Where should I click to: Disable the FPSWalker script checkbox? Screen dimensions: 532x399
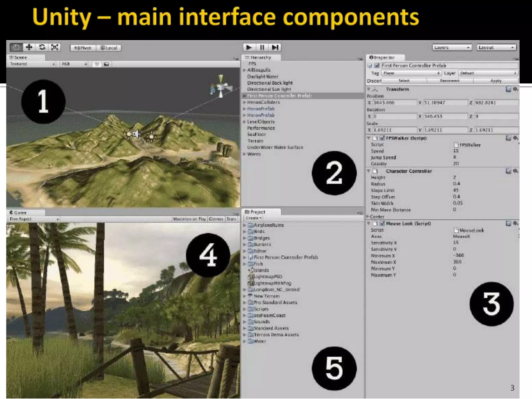(x=382, y=138)
